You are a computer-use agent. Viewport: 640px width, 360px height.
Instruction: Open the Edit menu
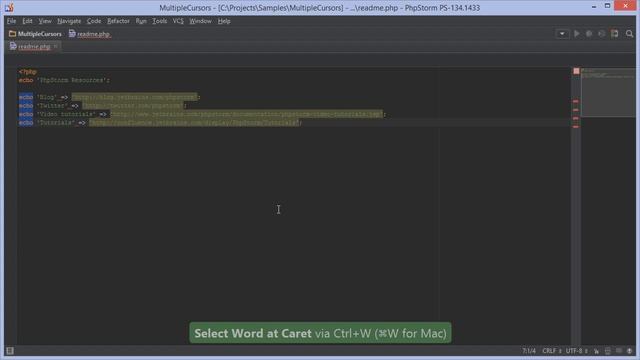pyautogui.click(x=27, y=21)
